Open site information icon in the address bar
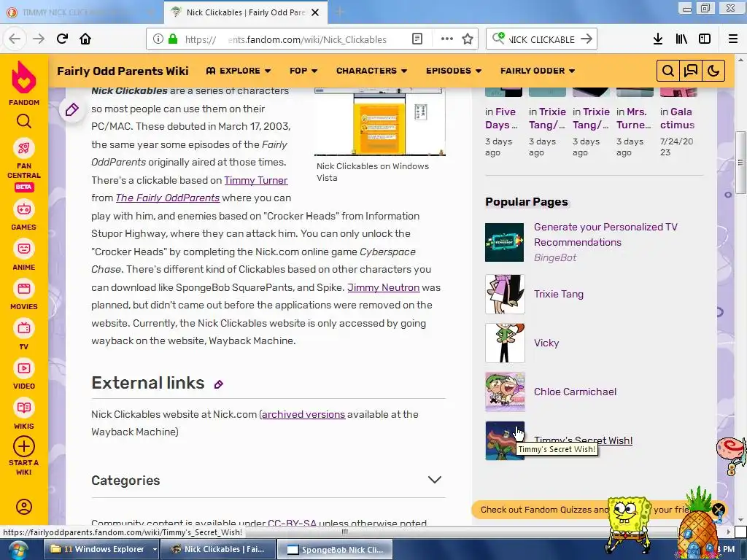Image resolution: width=747 pixels, height=560 pixels. tap(158, 39)
